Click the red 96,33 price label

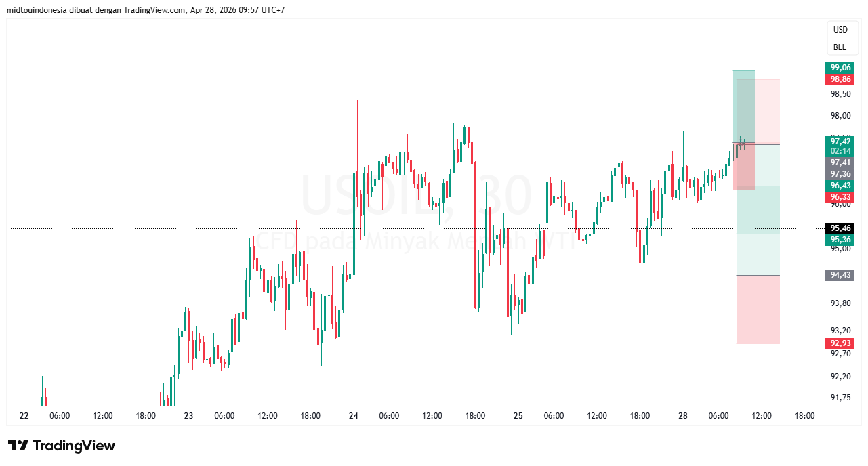pyautogui.click(x=840, y=197)
